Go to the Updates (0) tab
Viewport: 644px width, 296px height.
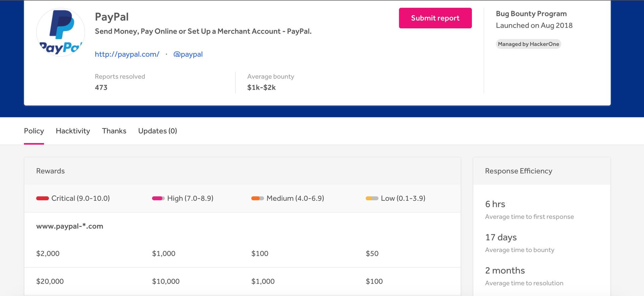click(158, 131)
